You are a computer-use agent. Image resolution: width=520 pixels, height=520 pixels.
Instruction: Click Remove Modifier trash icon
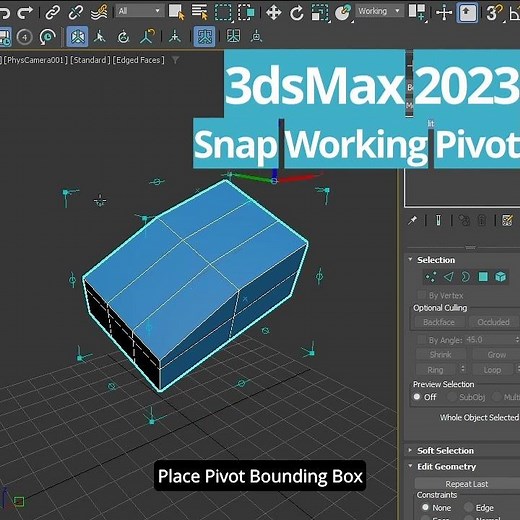click(482, 220)
